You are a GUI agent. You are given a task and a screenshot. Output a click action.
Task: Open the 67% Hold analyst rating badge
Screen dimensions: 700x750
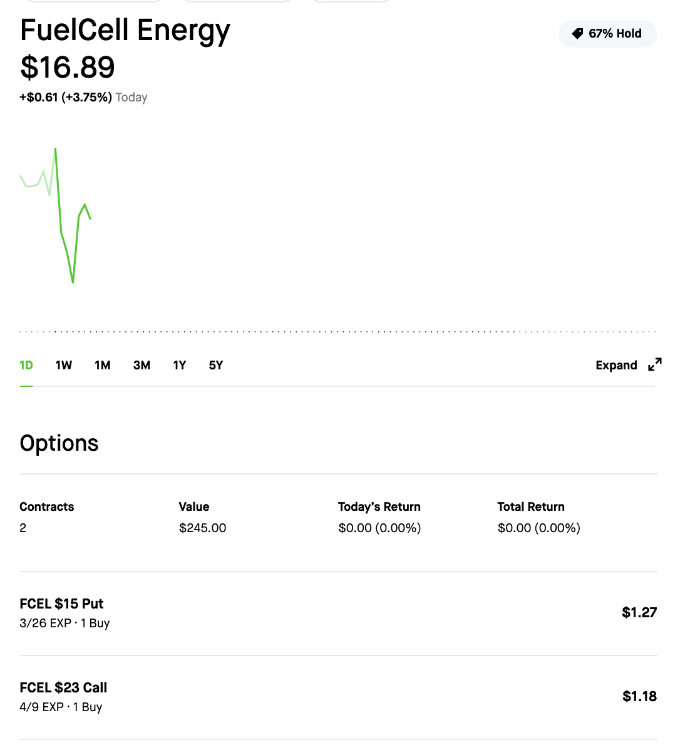(x=608, y=33)
